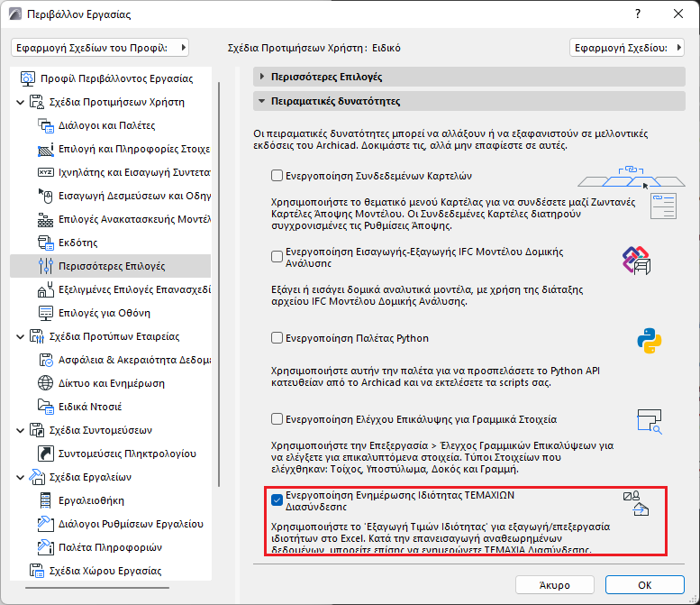This screenshot has width=700, height=605.
Task: Click the left tree horizontal scrollbar
Action: tap(97, 588)
